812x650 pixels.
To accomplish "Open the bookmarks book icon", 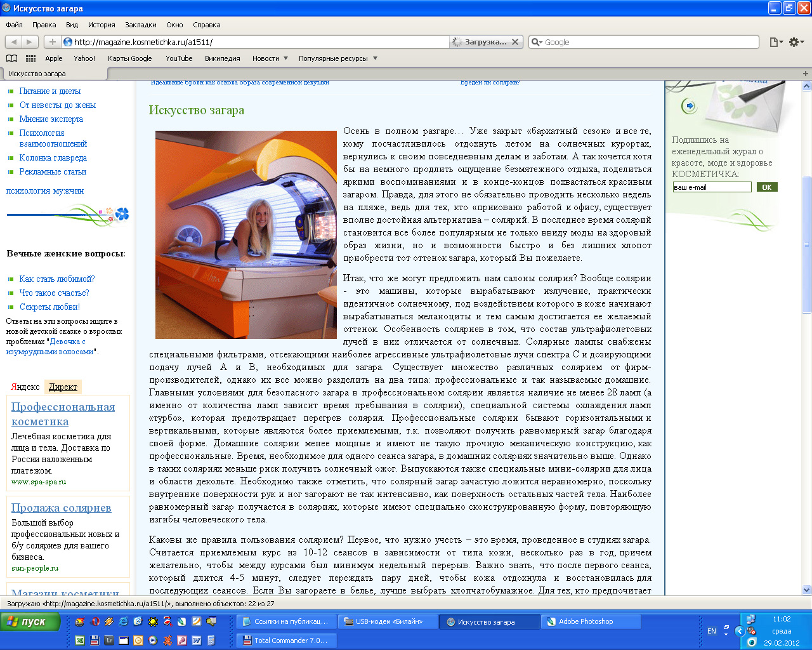I will coord(11,58).
